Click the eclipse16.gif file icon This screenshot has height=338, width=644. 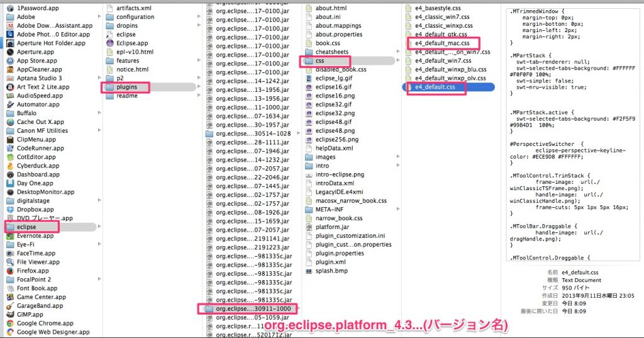pyautogui.click(x=309, y=87)
